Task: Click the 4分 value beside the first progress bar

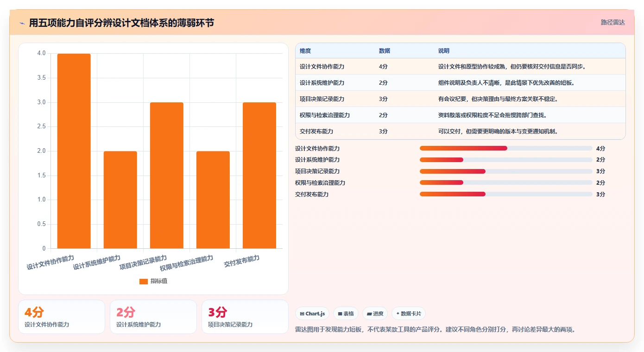Action: [600, 149]
